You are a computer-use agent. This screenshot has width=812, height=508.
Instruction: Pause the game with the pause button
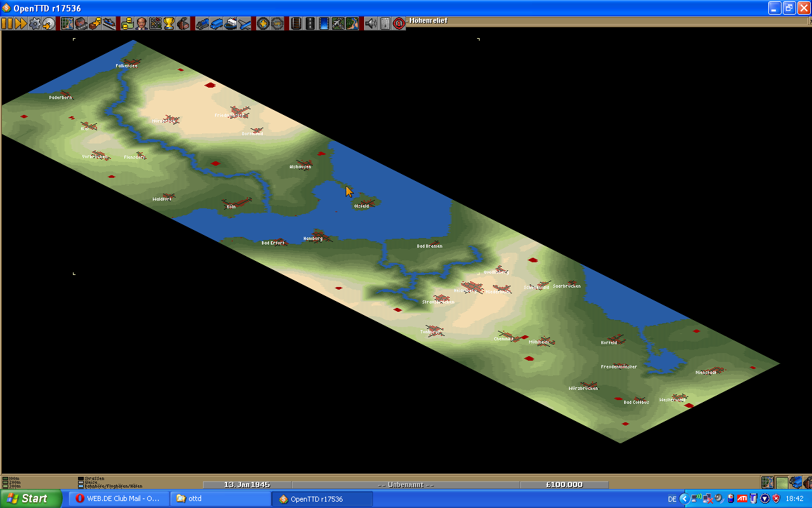tap(7, 23)
